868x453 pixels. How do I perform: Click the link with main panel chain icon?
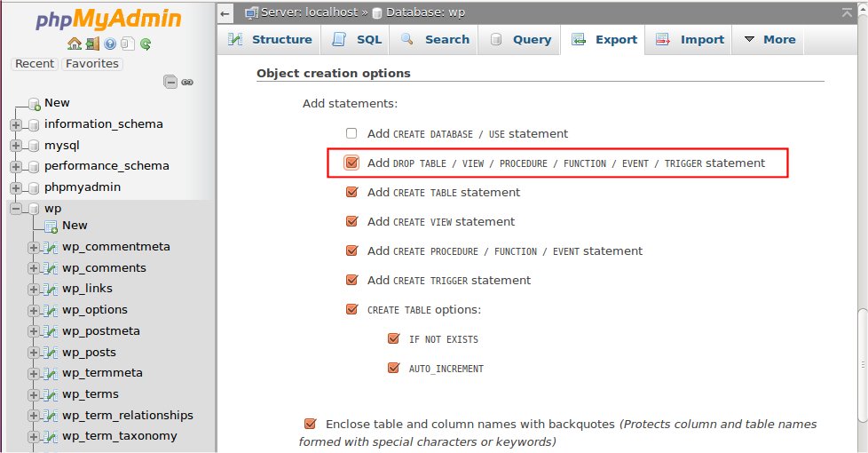(187, 82)
